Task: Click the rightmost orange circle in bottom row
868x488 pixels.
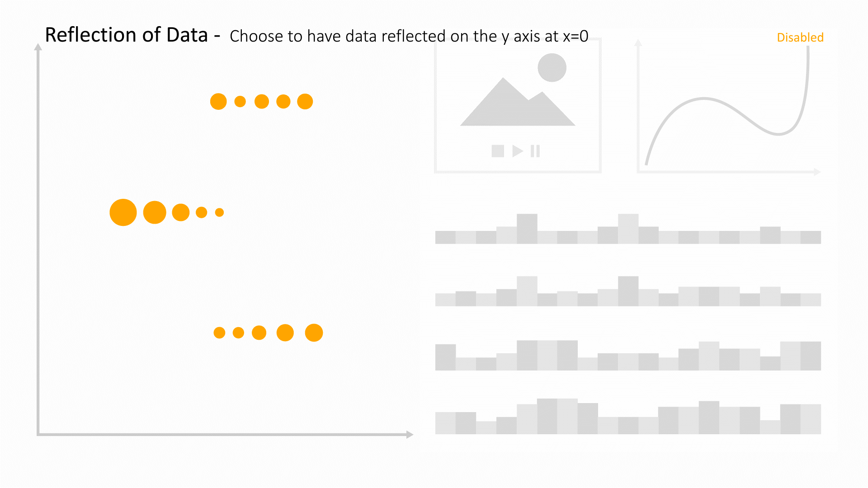Action: click(x=314, y=333)
